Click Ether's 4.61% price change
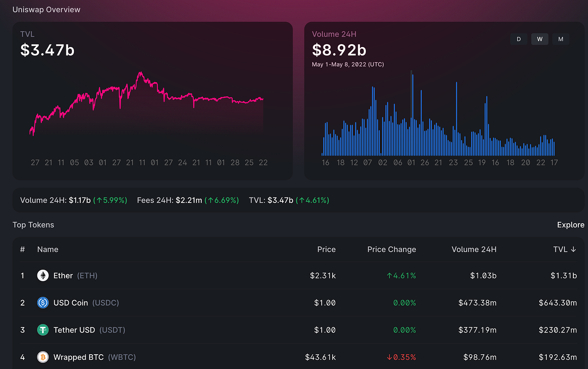Viewport: 588px width, 369px height. click(x=401, y=276)
